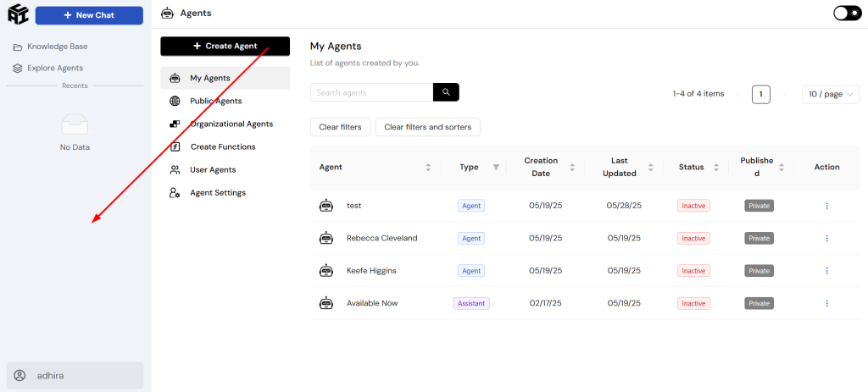Click the agent name "Rebecca Cleveland"
The width and height of the screenshot is (868, 392).
382,238
